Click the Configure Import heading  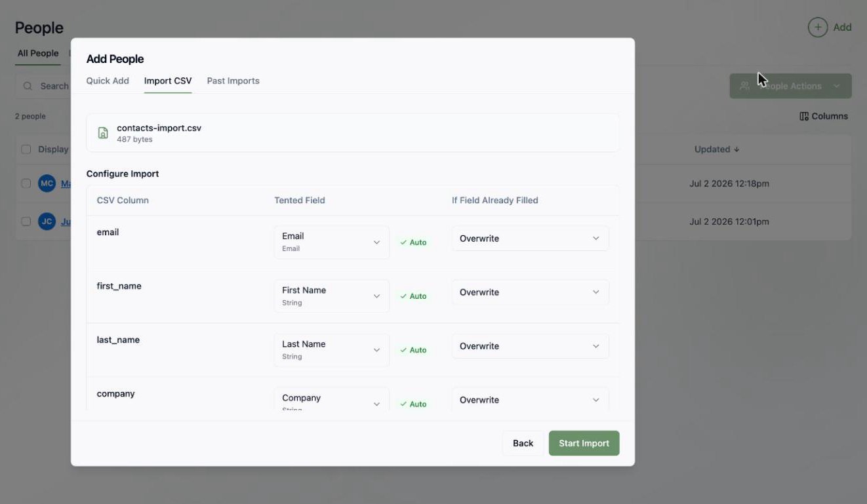click(123, 174)
